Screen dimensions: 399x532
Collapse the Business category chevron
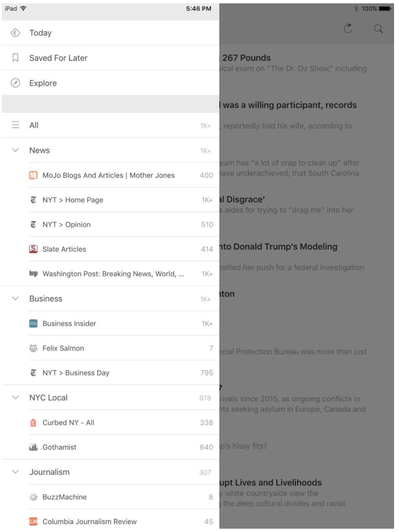tap(16, 298)
